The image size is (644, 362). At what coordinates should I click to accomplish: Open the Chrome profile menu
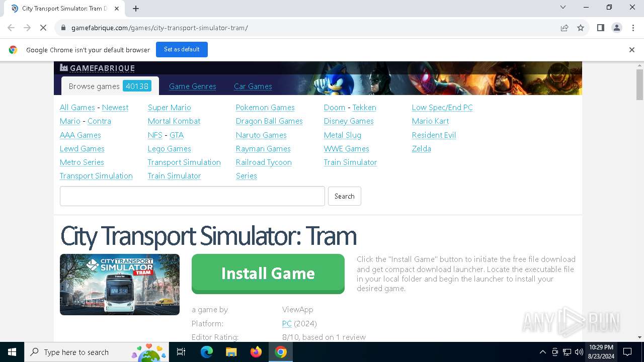point(617,28)
